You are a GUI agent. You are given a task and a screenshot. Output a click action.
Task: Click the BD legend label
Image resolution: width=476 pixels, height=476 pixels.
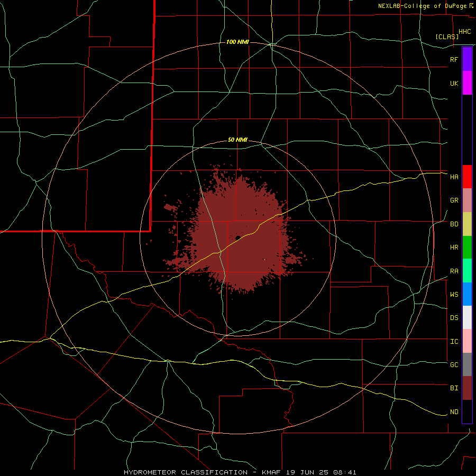[x=454, y=224]
